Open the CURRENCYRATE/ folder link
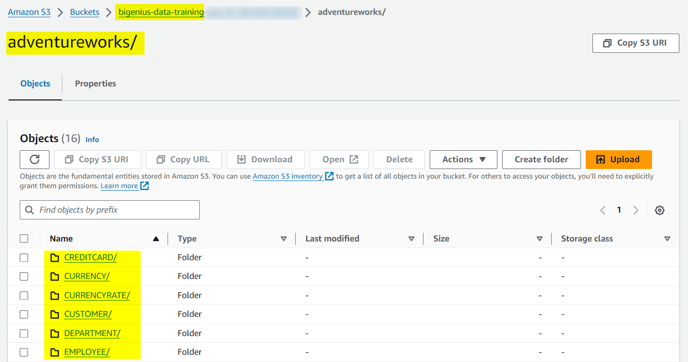 point(97,296)
